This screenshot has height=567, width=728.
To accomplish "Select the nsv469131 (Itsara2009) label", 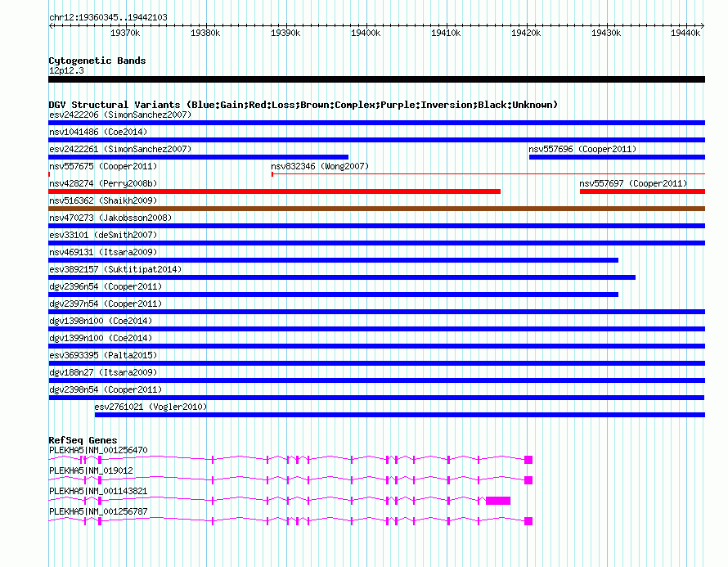I will 103,252.
